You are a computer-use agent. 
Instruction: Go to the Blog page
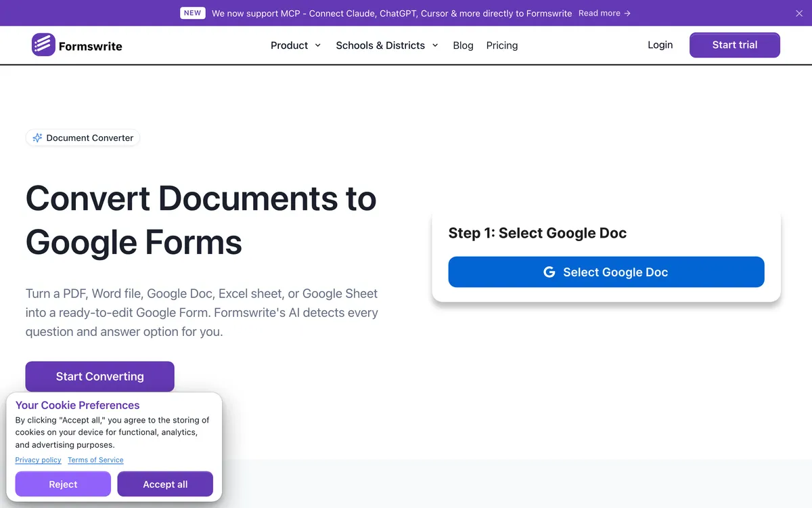click(x=463, y=45)
